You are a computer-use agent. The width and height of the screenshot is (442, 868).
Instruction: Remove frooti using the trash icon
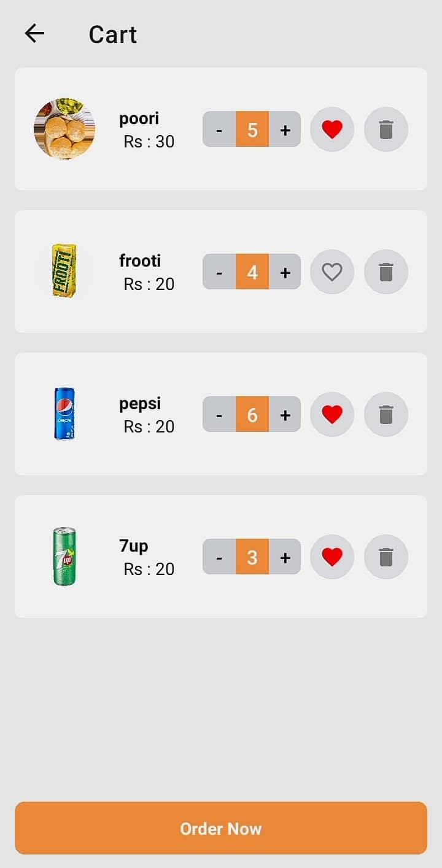(x=386, y=272)
